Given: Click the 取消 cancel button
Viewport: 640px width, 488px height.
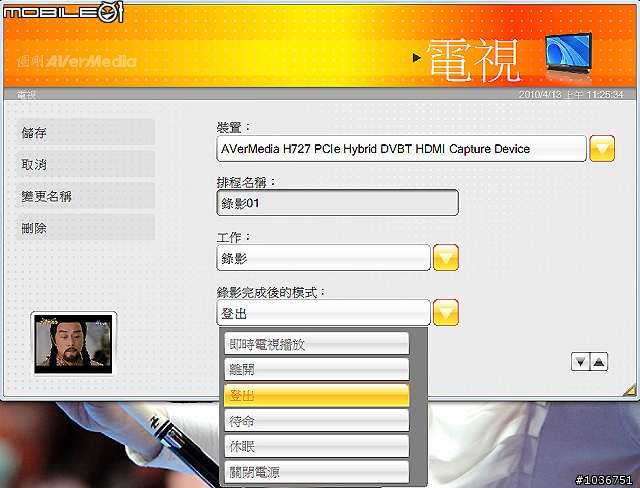Looking at the screenshot, I should [x=85, y=164].
